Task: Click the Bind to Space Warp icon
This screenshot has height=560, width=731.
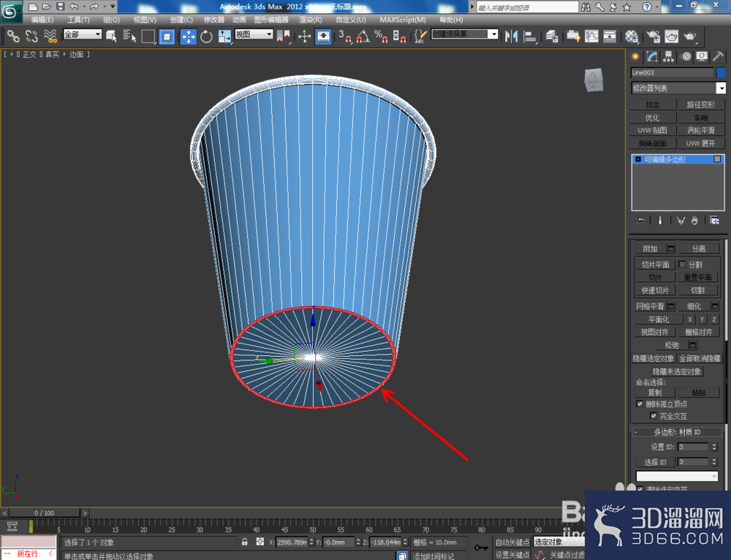Action: pyautogui.click(x=50, y=36)
